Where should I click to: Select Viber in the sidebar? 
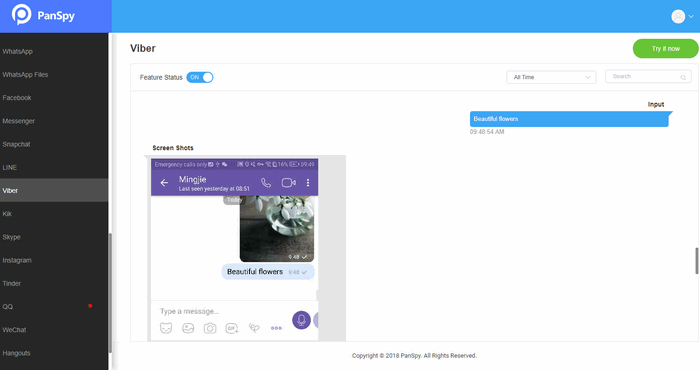[x=54, y=191]
